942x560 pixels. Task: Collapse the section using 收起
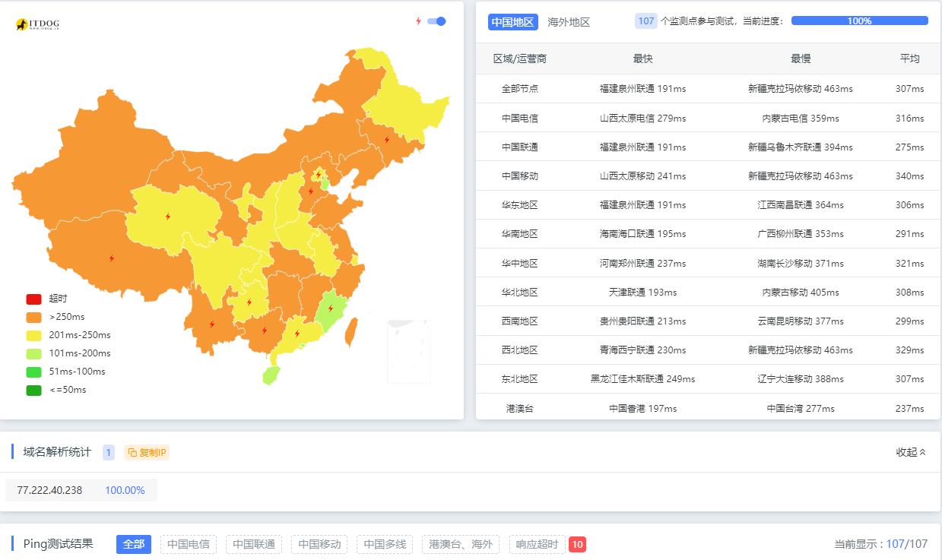[x=911, y=452]
